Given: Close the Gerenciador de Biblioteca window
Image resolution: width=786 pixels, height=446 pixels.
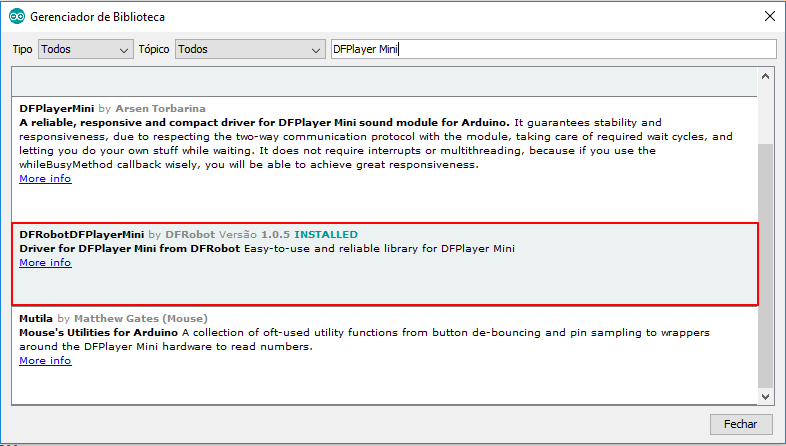Looking at the screenshot, I should 770,16.
